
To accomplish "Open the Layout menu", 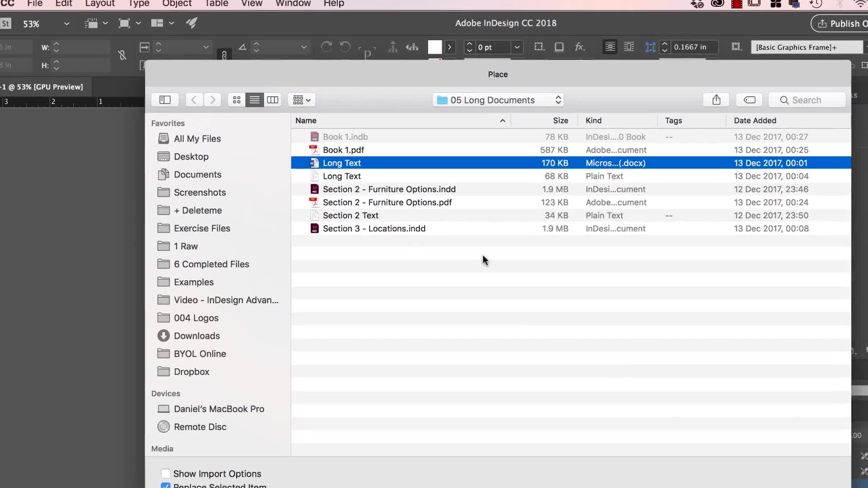I will 100,4.
